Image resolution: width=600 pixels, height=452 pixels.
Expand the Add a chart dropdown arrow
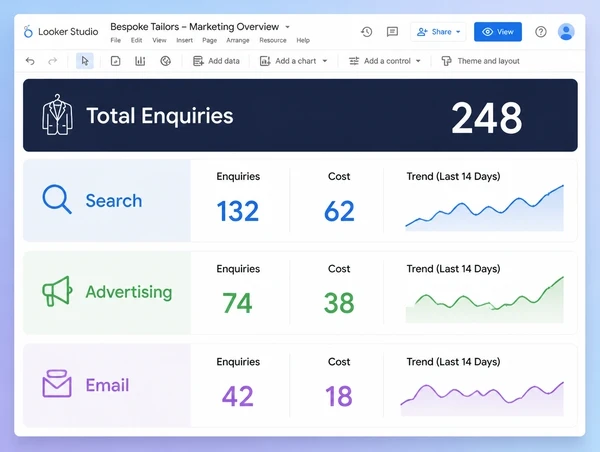click(x=325, y=61)
